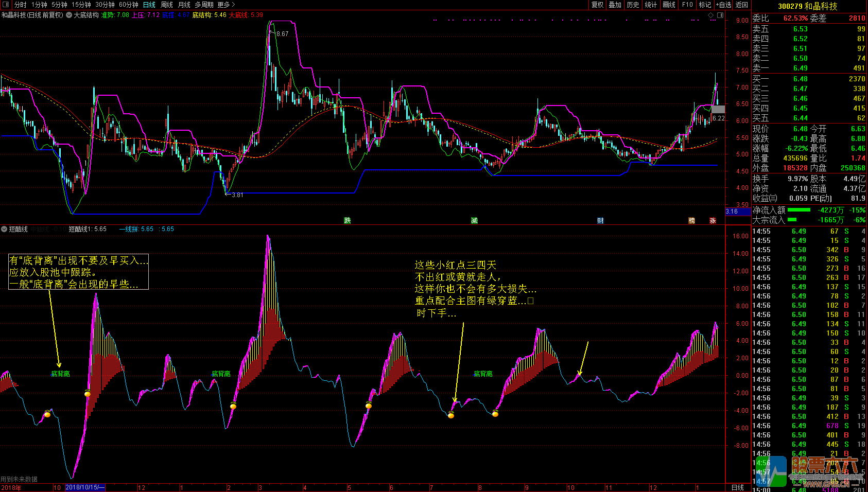Toggle the 叠加 overlay option
868x492 pixels.
(615, 5)
